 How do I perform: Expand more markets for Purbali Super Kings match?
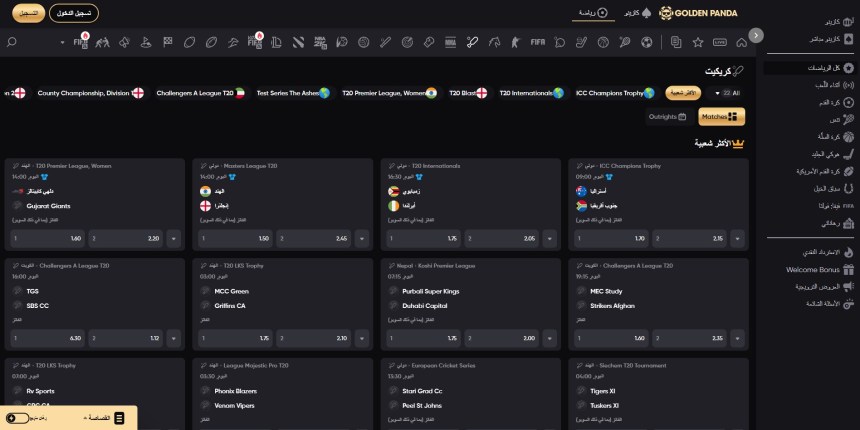(x=550, y=338)
